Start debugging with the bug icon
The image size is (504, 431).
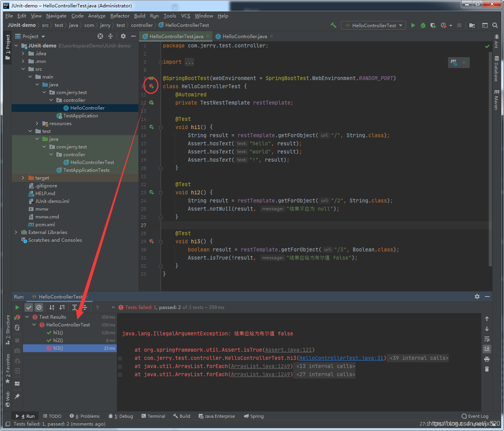[x=423, y=25]
